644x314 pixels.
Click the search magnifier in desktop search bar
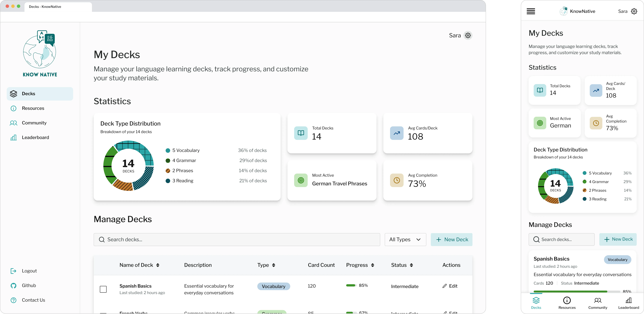click(x=102, y=240)
